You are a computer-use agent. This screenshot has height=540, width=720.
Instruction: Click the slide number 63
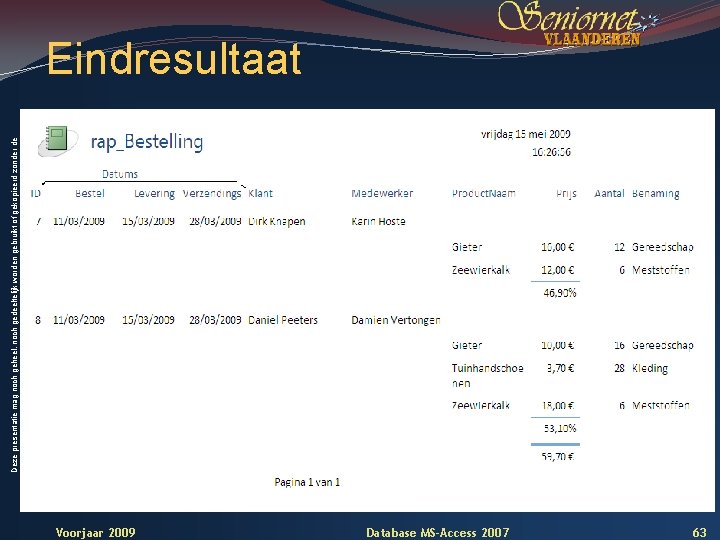coord(699,533)
